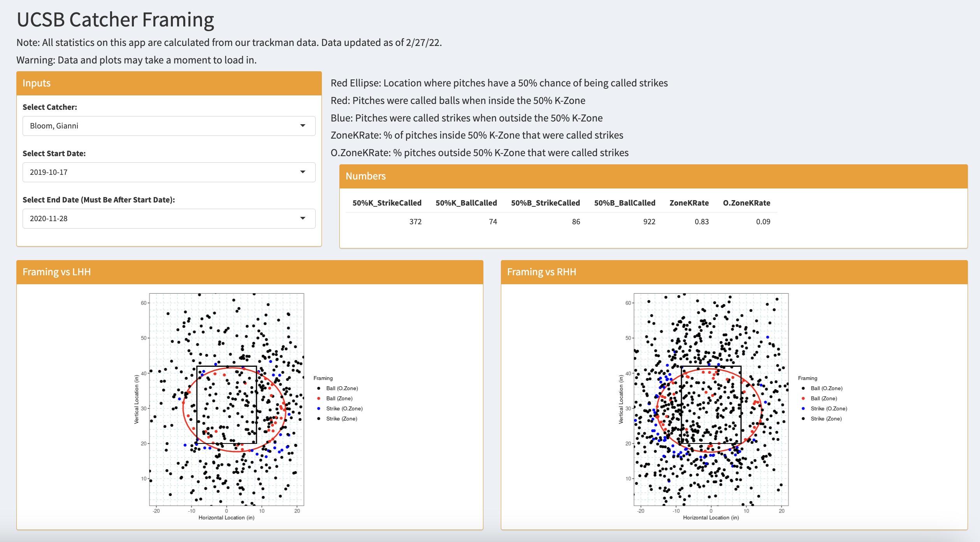
Task: Click the UCSB Catcher Framing title
Action: click(115, 19)
